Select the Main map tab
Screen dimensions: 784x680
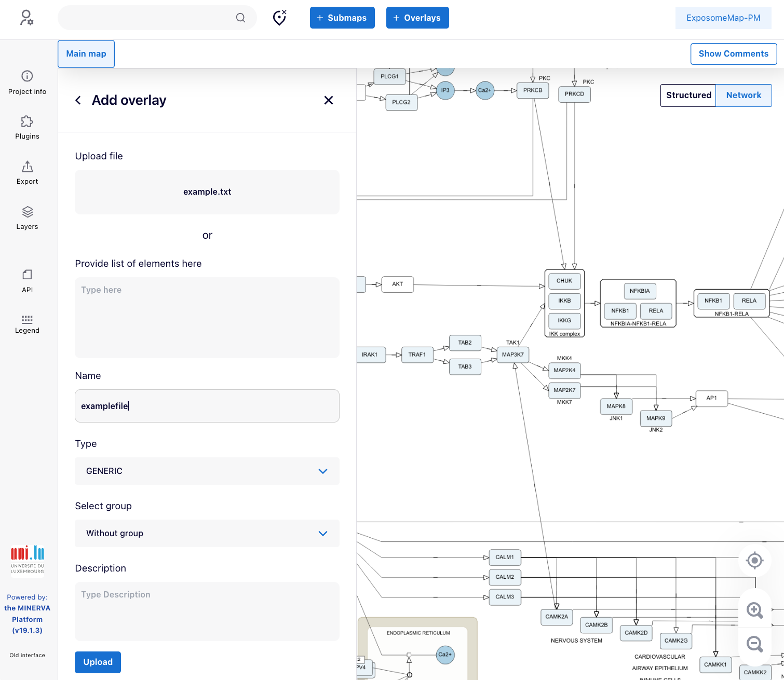86,54
